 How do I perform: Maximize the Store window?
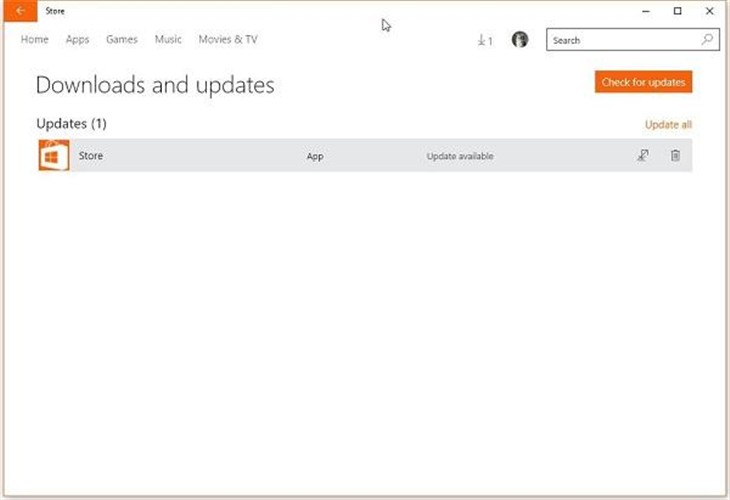coord(677,11)
